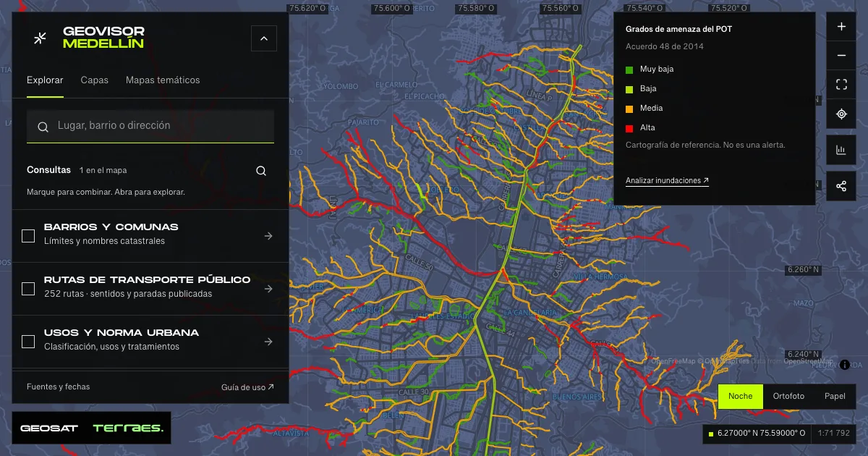Click the magnifier icon inside the search field
This screenshot has height=456, width=868.
pyautogui.click(x=43, y=127)
